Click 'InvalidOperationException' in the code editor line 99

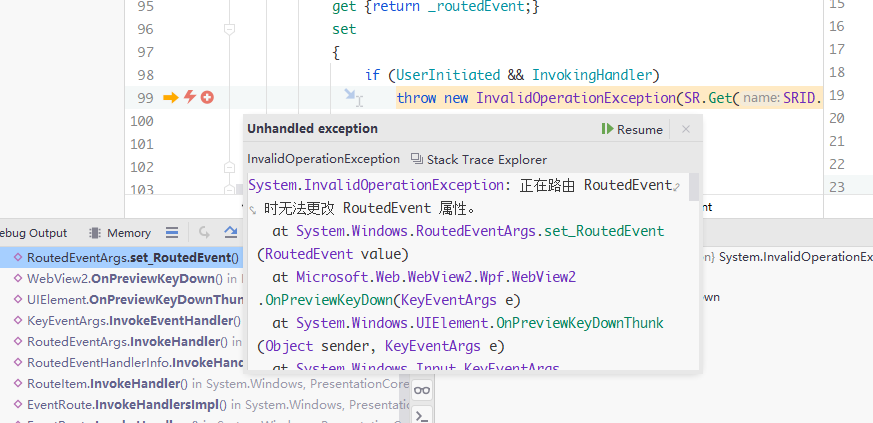[576, 99]
